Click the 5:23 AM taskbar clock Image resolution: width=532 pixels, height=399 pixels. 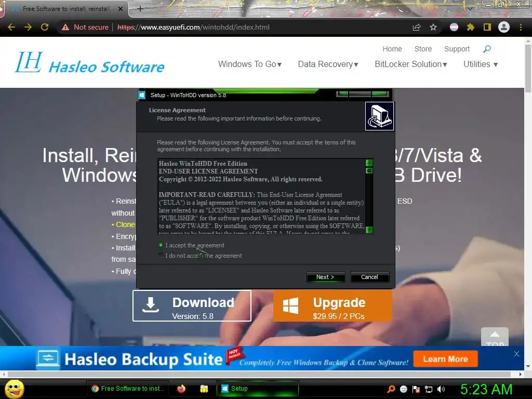tap(486, 389)
